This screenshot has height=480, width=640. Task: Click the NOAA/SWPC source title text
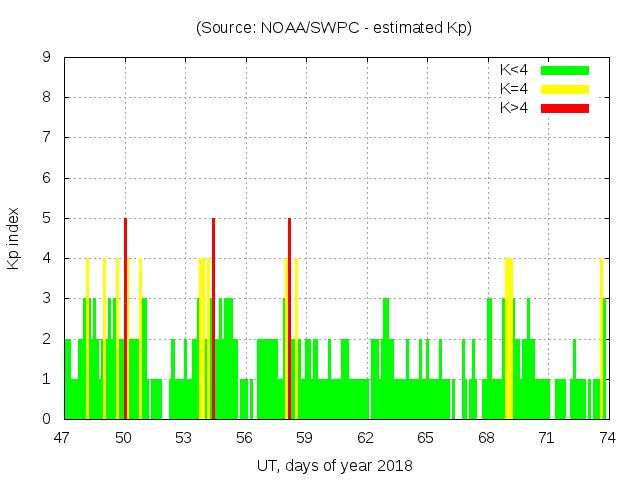coord(333,28)
